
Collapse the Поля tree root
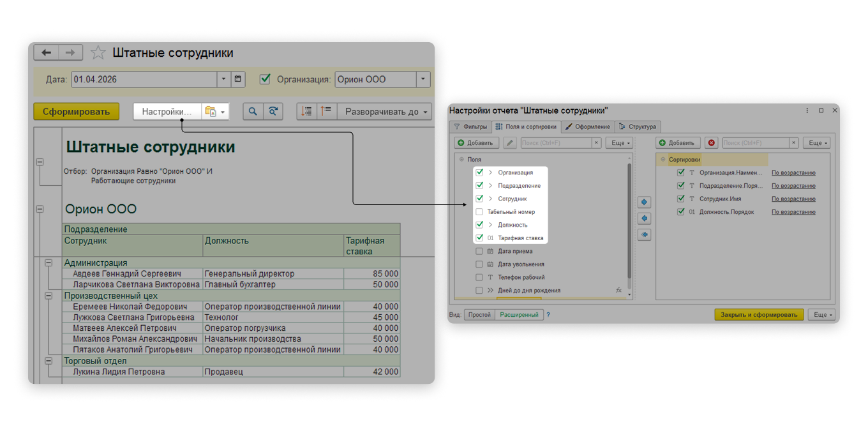[461, 160]
